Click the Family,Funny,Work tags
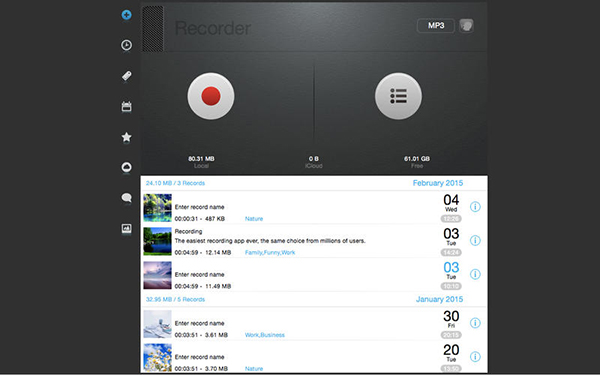The image size is (600, 375). [x=270, y=253]
